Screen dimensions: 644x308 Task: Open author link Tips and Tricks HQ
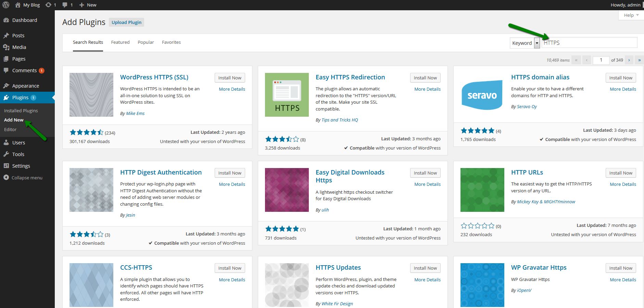coord(340,120)
